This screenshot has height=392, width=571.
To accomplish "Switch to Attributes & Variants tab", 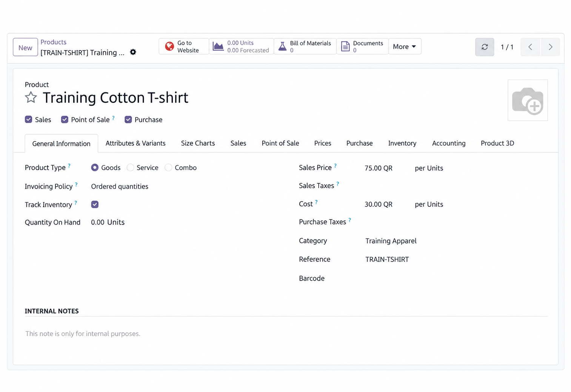I will click(x=135, y=143).
